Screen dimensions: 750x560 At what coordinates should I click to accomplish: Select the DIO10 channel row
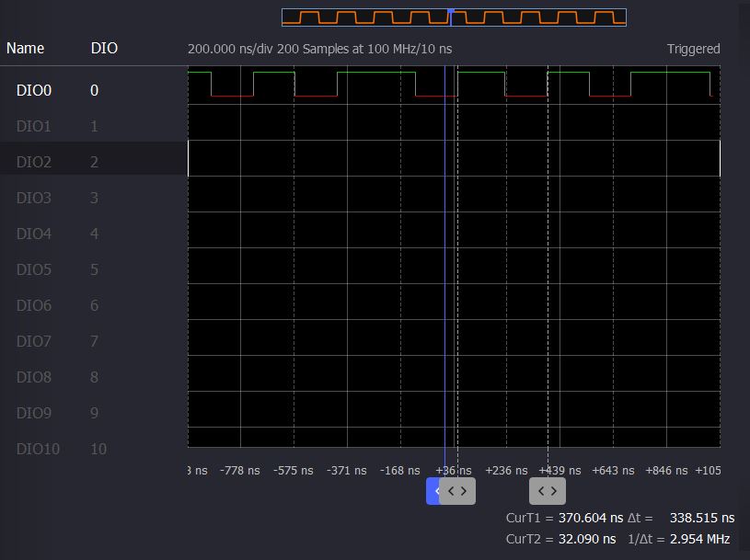(94, 449)
